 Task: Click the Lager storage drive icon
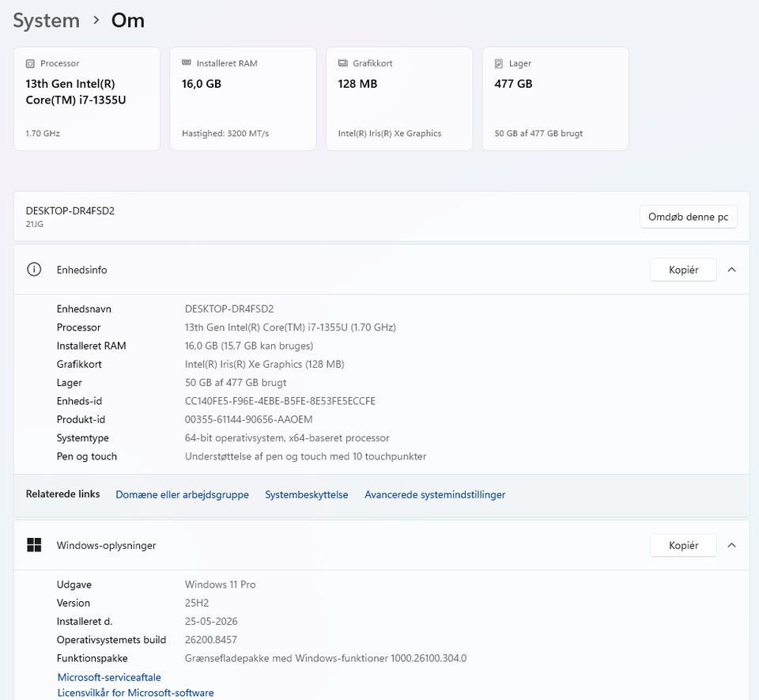click(x=499, y=63)
